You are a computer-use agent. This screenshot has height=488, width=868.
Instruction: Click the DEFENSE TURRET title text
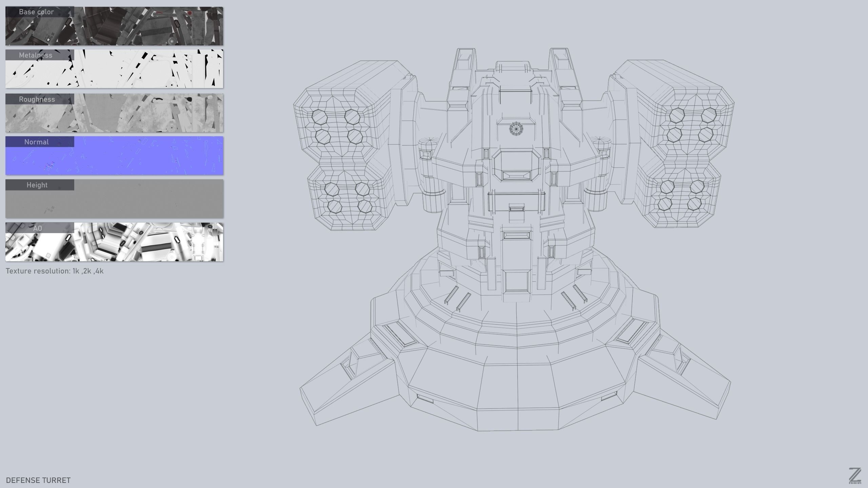click(38, 480)
